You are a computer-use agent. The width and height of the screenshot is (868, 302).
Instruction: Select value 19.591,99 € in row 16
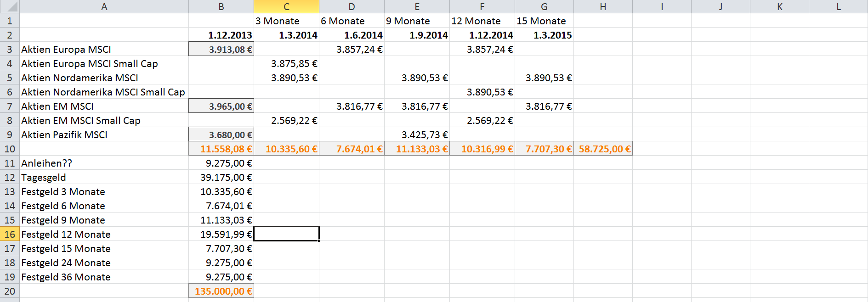point(221,234)
